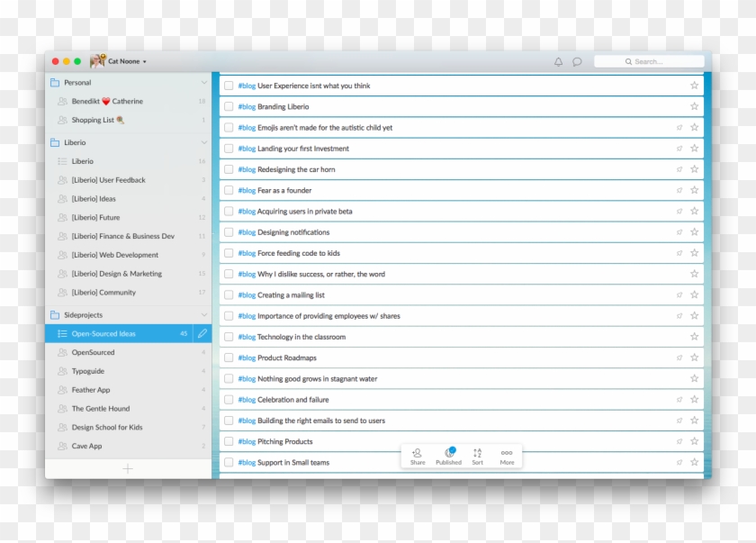
Task: Open the notifications bell icon
Action: pyautogui.click(x=558, y=62)
